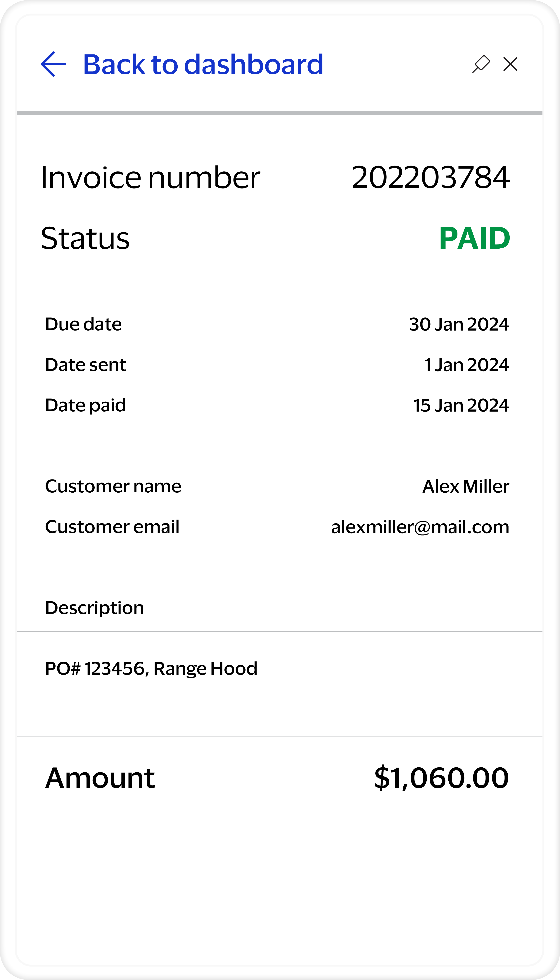The image size is (560, 980).
Task: Click the $1,060.00 amount value
Action: point(441,778)
